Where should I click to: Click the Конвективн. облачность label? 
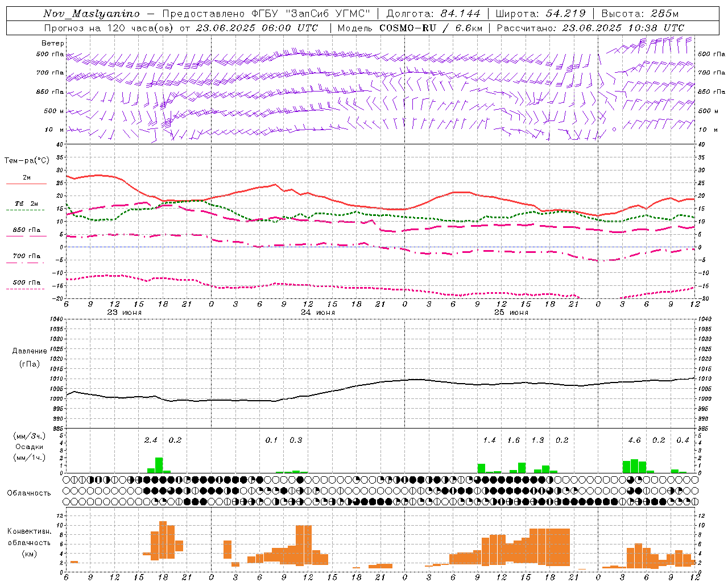click(29, 537)
